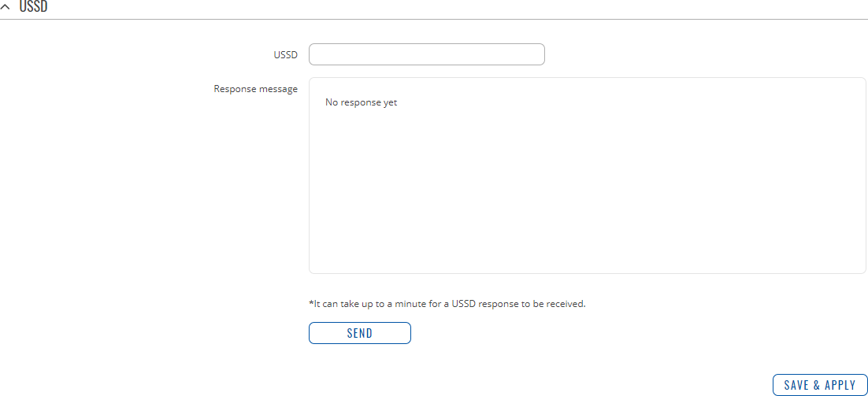Focus the USSD code input field
This screenshot has width=868, height=396.
pos(426,54)
